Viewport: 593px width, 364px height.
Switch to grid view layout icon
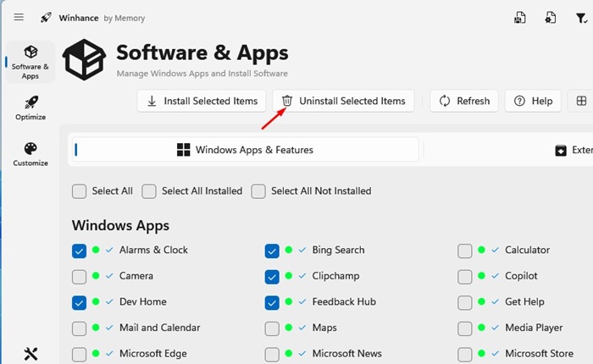[581, 101]
